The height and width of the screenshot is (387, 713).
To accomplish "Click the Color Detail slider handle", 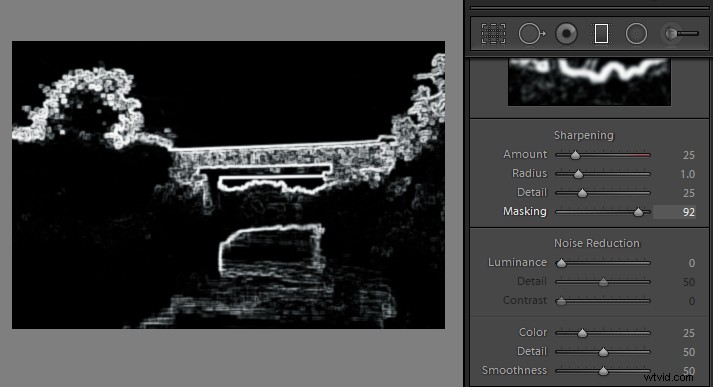I will [x=603, y=352].
